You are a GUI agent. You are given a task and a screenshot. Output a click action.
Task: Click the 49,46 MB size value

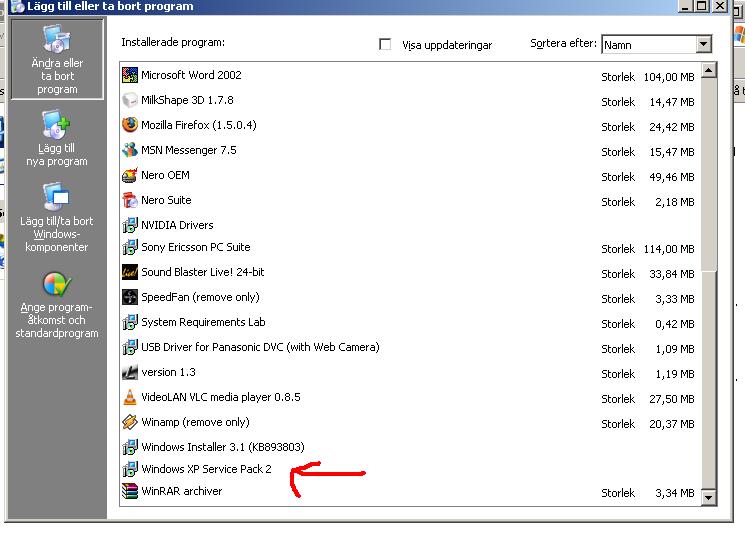coord(672,177)
